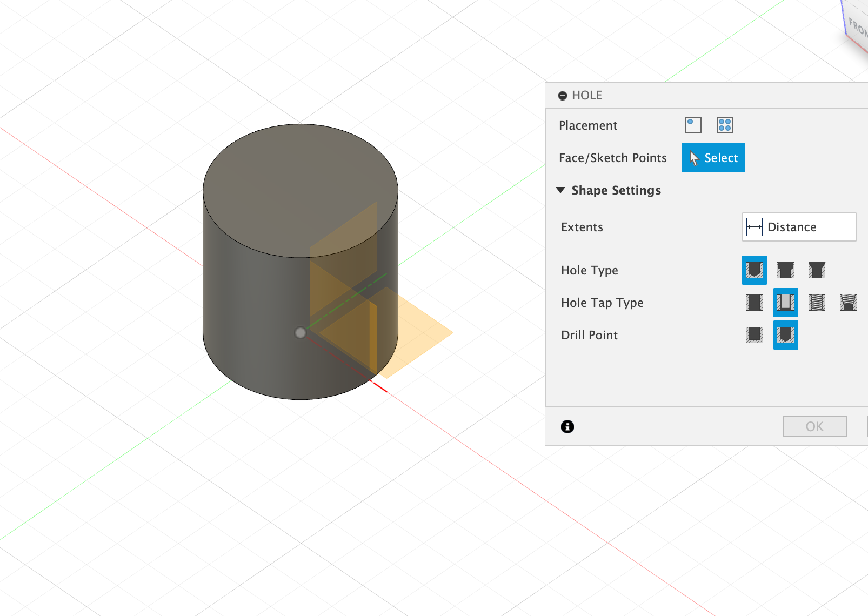Collapse the Shape Settings section
Image resolution: width=868 pixels, height=616 pixels.
point(560,190)
